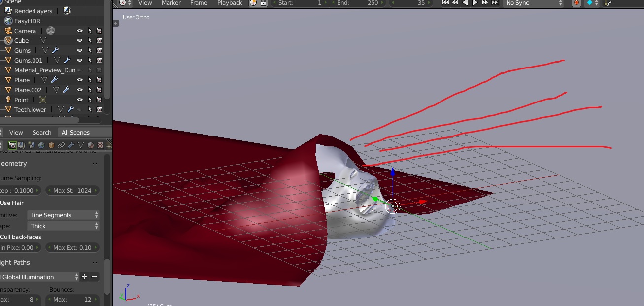The width and height of the screenshot is (644, 306).
Task: Enable automatic keyframe recording button
Action: [576, 4]
